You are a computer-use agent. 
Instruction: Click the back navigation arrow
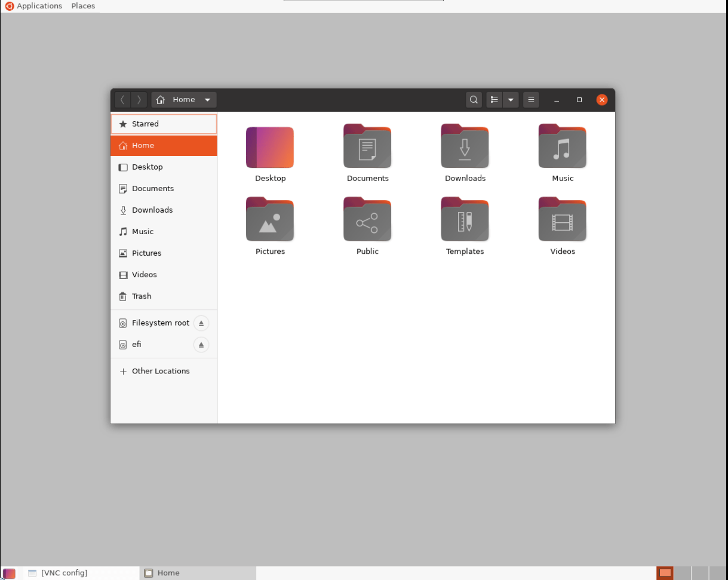click(122, 100)
